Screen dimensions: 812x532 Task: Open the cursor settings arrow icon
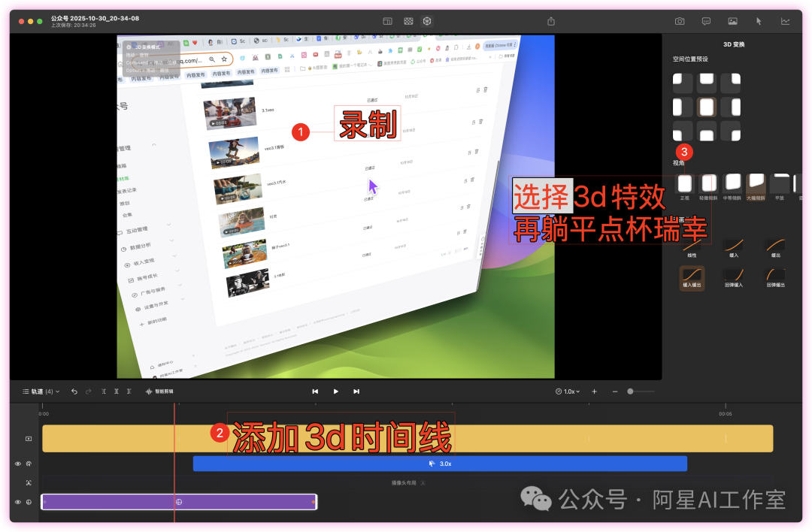pyautogui.click(x=759, y=21)
